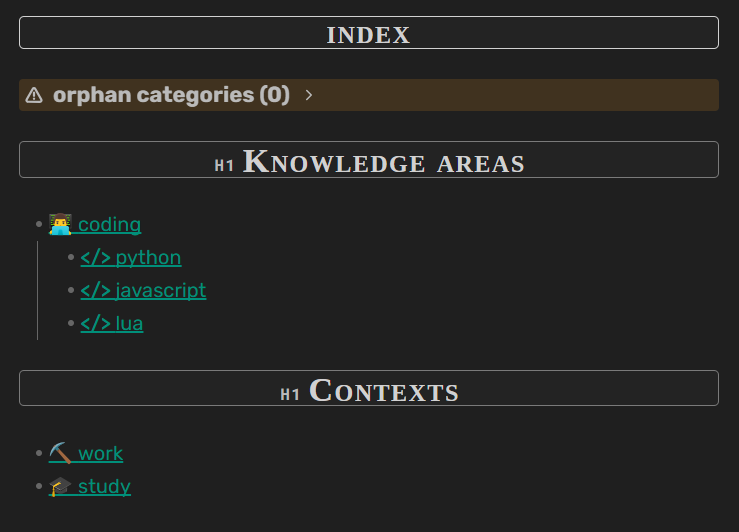Open the coding link
Viewport: 739px width, 532px height.
pyautogui.click(x=109, y=224)
